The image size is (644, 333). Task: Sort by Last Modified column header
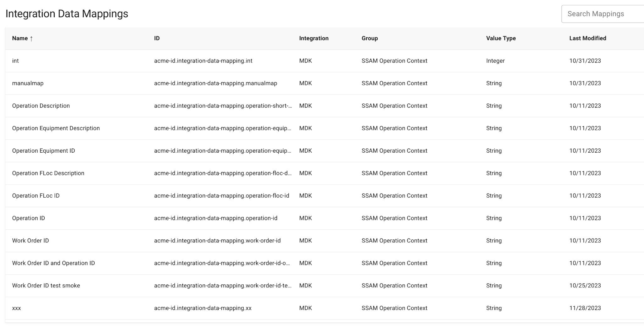pos(588,38)
